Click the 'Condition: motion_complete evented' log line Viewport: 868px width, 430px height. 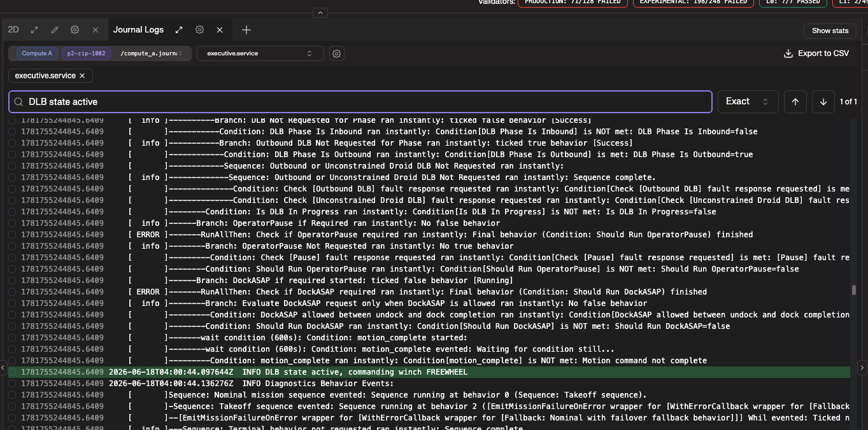coord(429,349)
